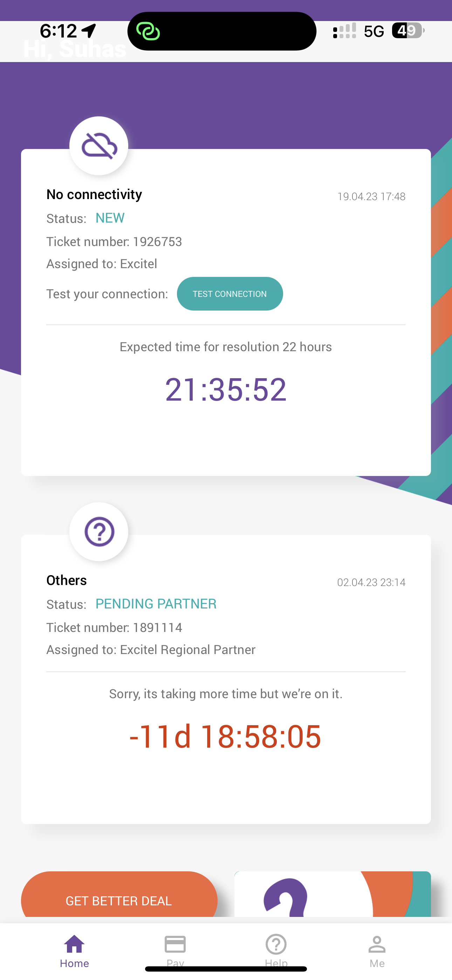Tap the overdue -11d 18:58:05 timer
The image size is (452, 980).
click(226, 736)
